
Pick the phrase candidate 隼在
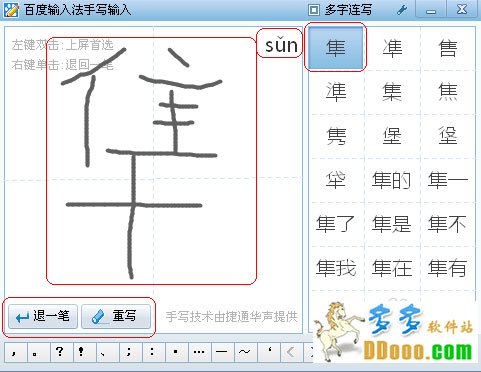pos(392,268)
